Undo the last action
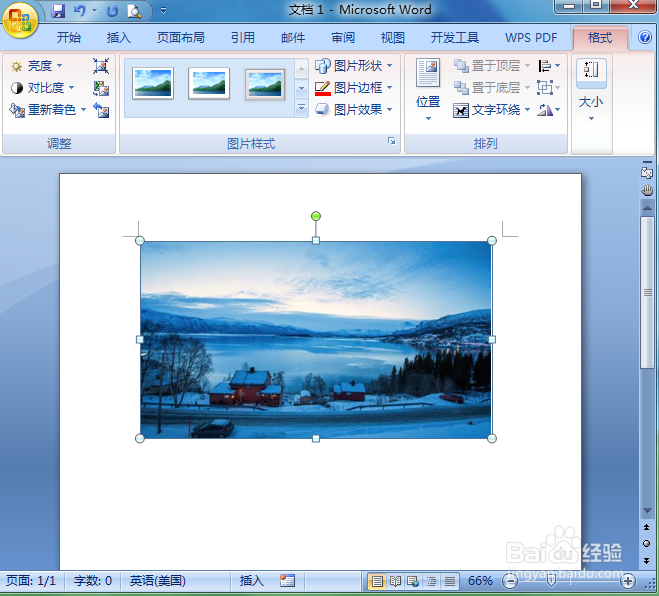Screen dimensions: 659x596 80,11
